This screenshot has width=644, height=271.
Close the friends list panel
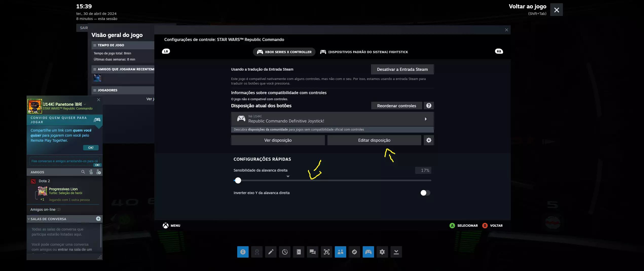[99, 100]
